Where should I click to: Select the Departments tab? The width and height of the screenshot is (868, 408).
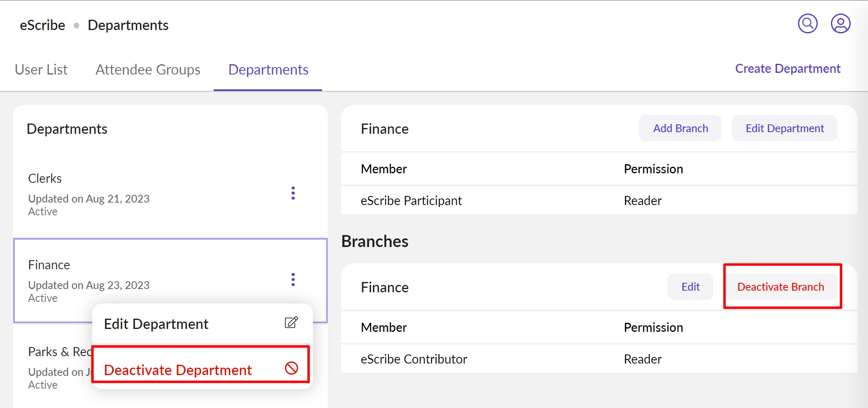tap(268, 70)
